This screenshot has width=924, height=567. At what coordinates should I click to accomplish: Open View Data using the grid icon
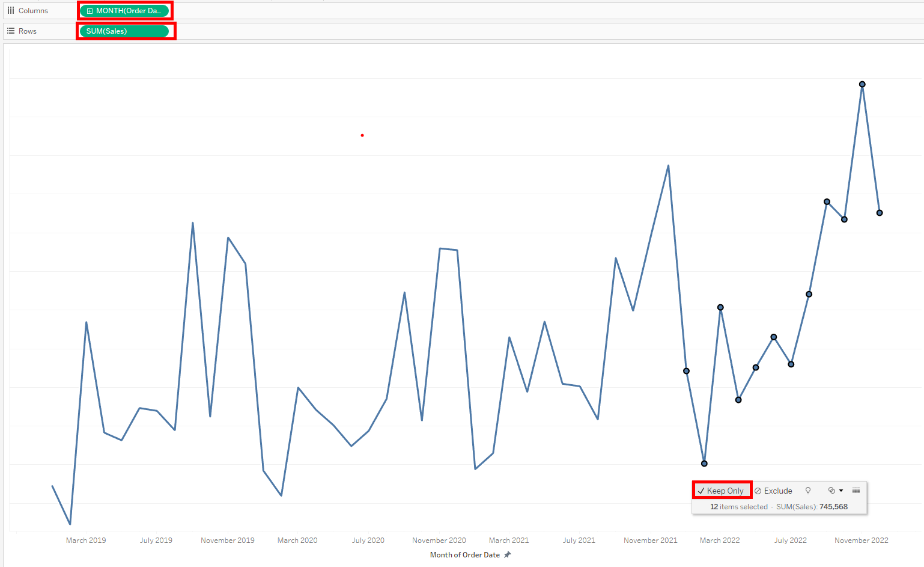point(856,490)
